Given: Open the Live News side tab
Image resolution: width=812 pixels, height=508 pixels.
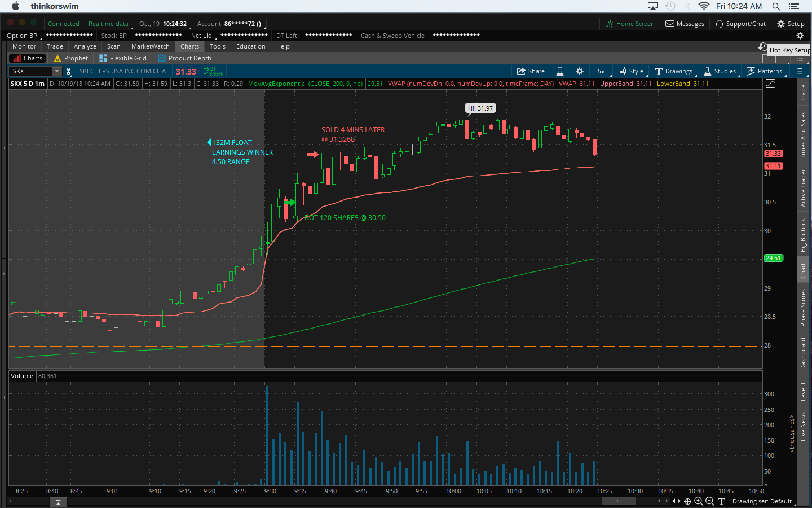Looking at the screenshot, I should (x=803, y=426).
